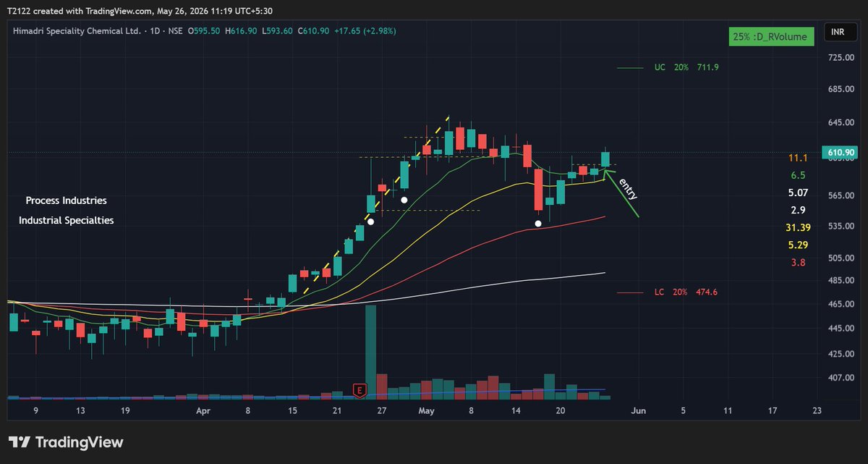Click the 535.00 price axis label

coord(841,226)
